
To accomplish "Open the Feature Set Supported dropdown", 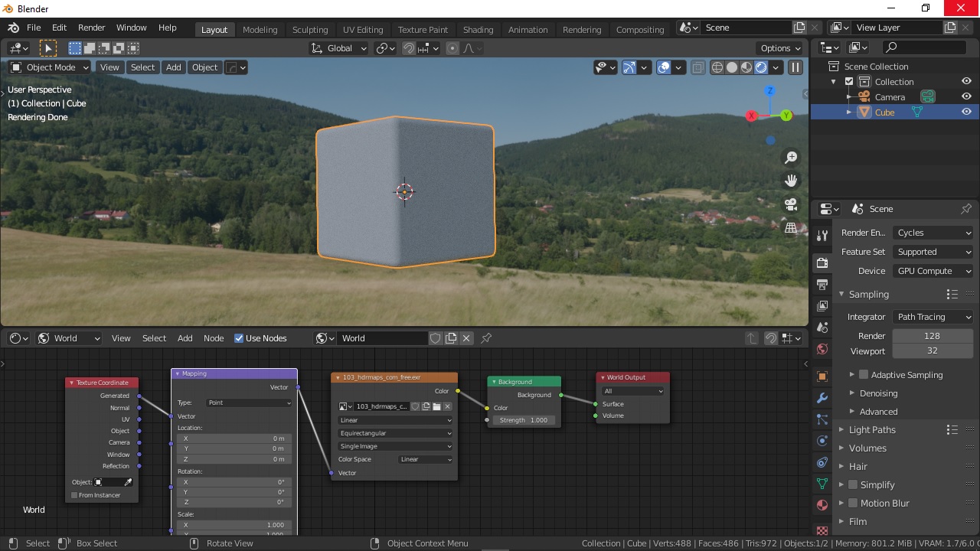I will 933,252.
